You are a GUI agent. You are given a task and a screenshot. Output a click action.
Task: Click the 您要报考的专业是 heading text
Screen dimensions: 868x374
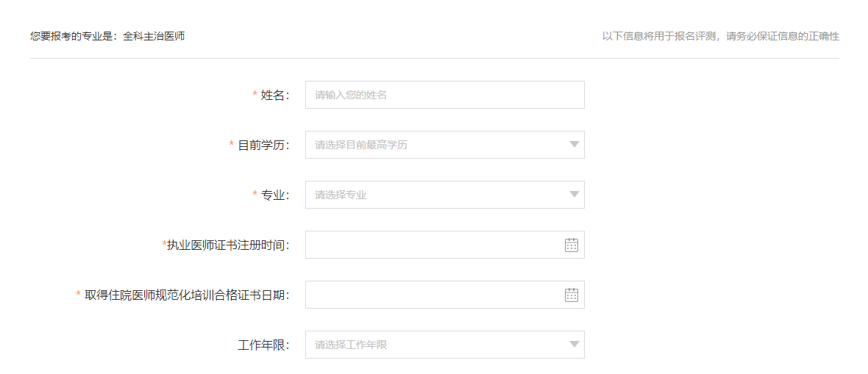pos(71,35)
